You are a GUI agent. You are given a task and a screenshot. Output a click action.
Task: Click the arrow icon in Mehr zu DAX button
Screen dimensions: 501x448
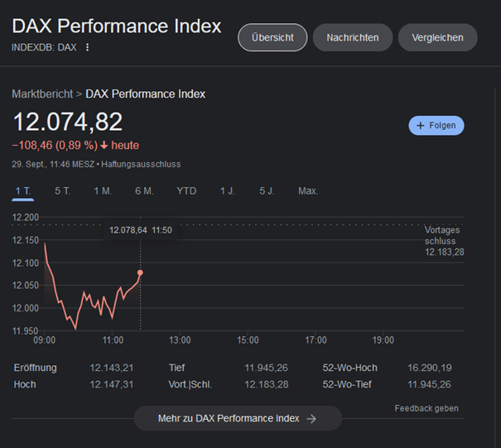(311, 418)
